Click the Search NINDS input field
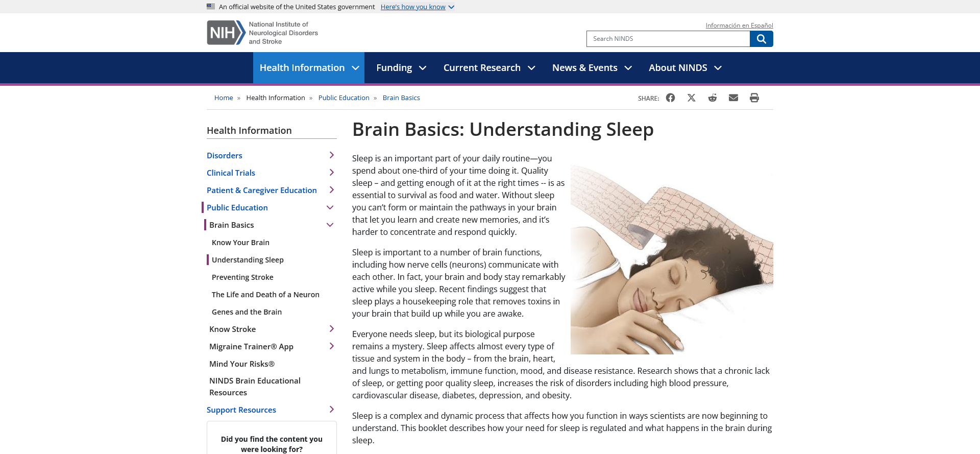Screen dimensions: 980x454 pyautogui.click(x=668, y=39)
